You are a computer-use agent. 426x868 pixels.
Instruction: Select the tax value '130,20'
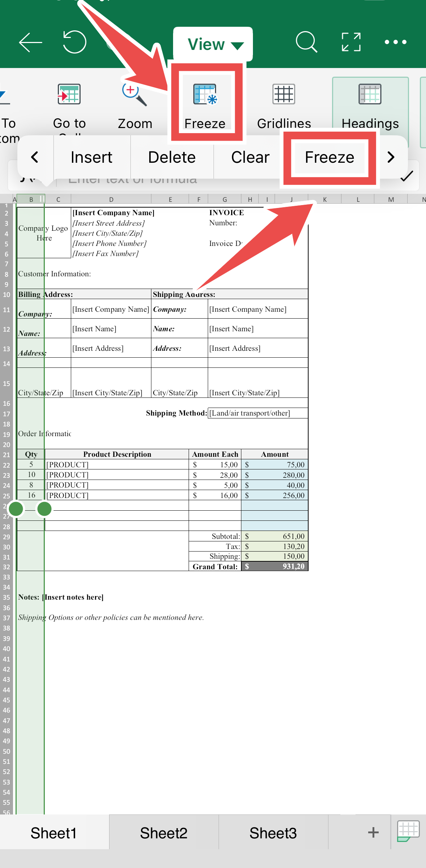275,546
